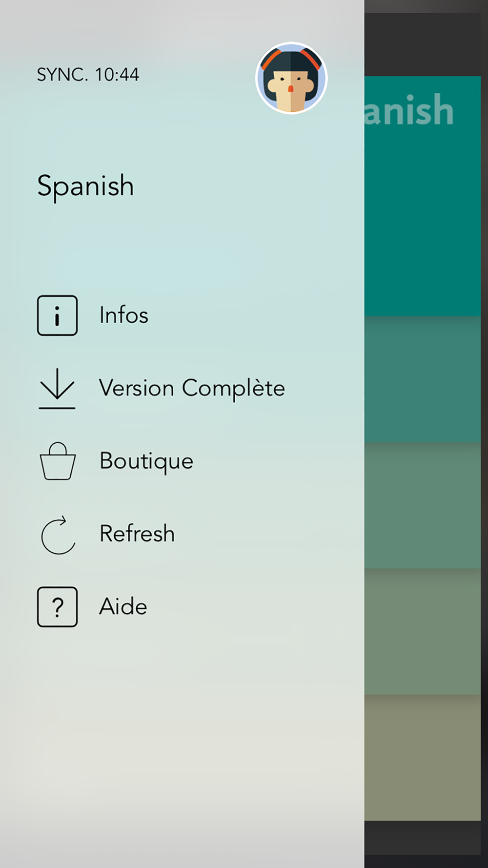This screenshot has height=868, width=488.
Task: Click the Infos square icon
Action: pos(57,315)
